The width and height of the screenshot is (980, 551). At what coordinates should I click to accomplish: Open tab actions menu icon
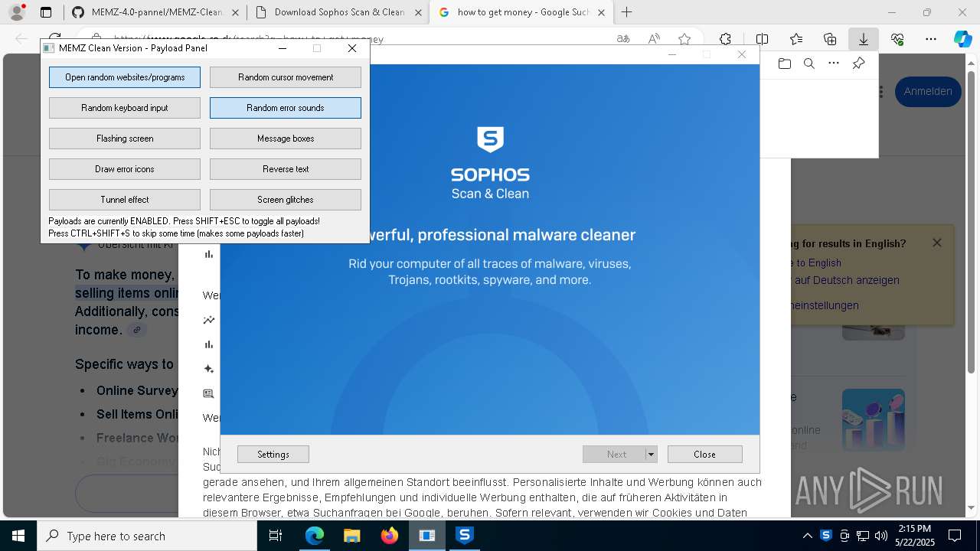coord(46,12)
